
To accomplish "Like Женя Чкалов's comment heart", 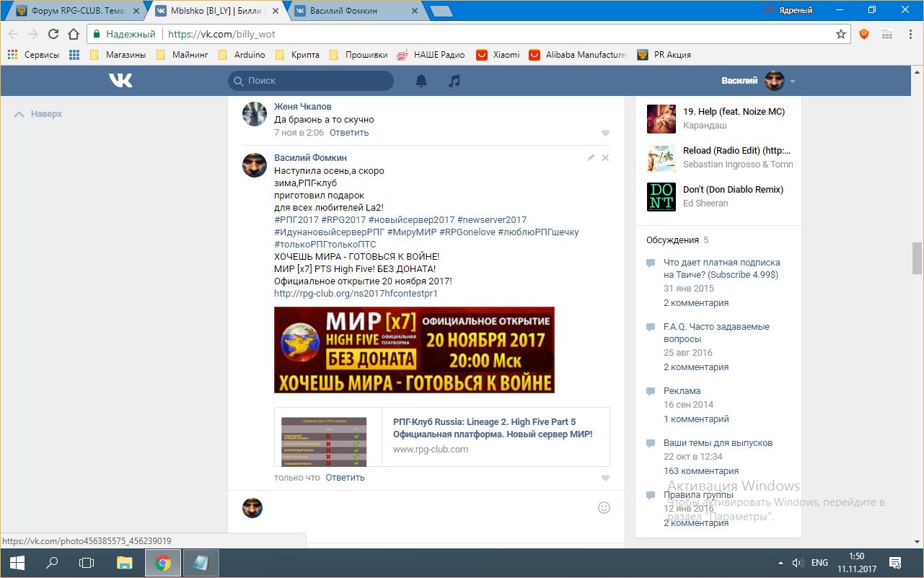I will [605, 133].
